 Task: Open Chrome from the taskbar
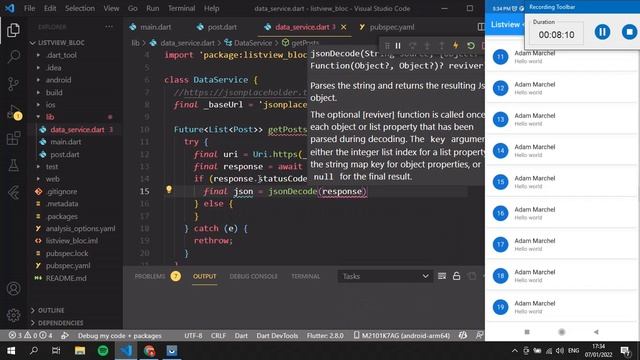coord(149,351)
